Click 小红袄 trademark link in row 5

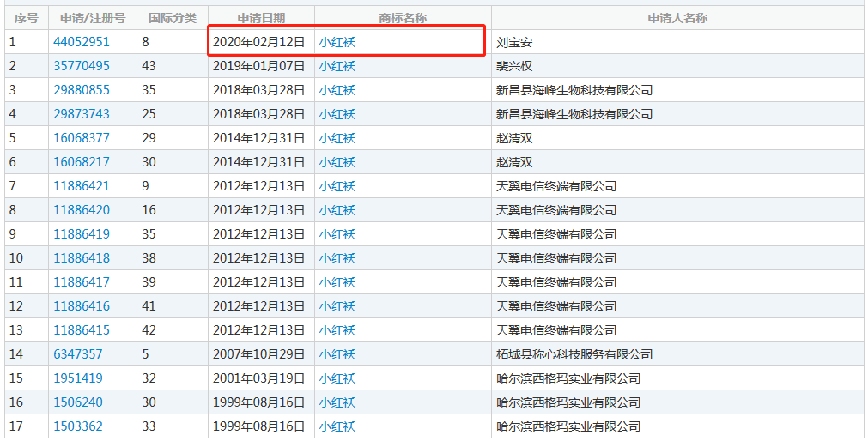(337, 138)
